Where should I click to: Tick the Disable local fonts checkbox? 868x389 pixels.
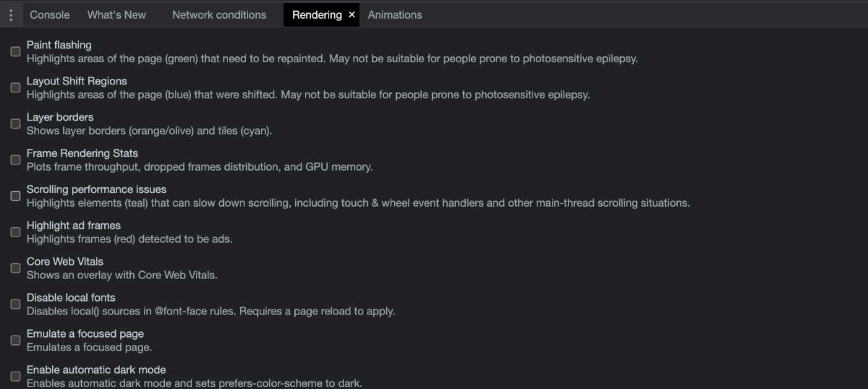tap(15, 304)
